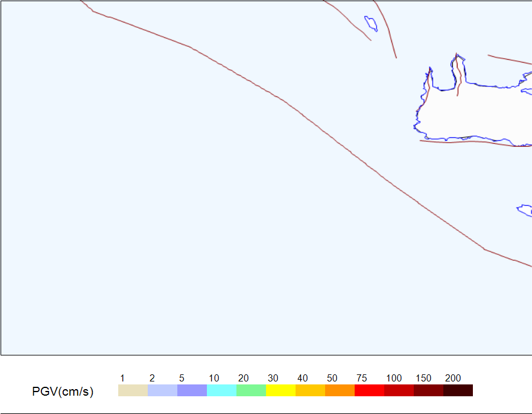The height and width of the screenshot is (414, 532).
Task: Click the maroon PGV 150 legend swatch
Action: [428, 390]
